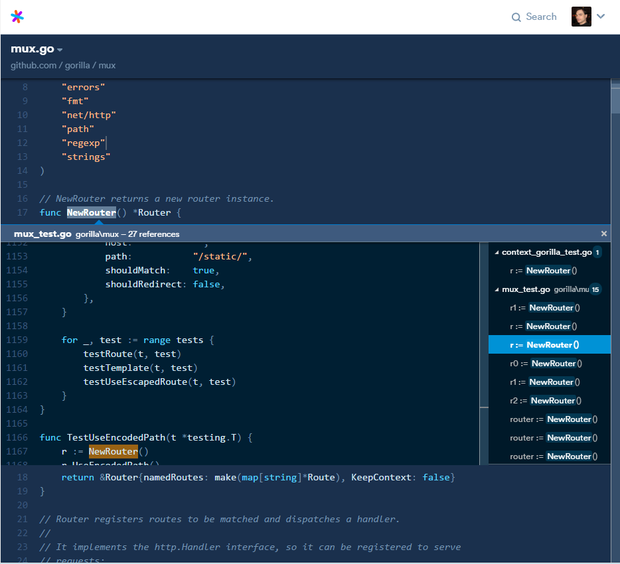Click NewRouter in function declaration line 17
This screenshot has width=620, height=564.
pyautogui.click(x=91, y=213)
